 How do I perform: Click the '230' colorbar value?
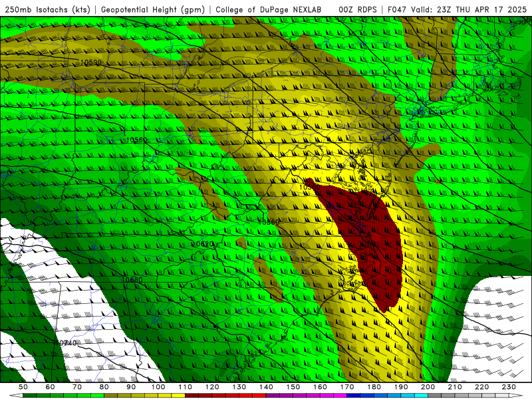[x=509, y=387]
